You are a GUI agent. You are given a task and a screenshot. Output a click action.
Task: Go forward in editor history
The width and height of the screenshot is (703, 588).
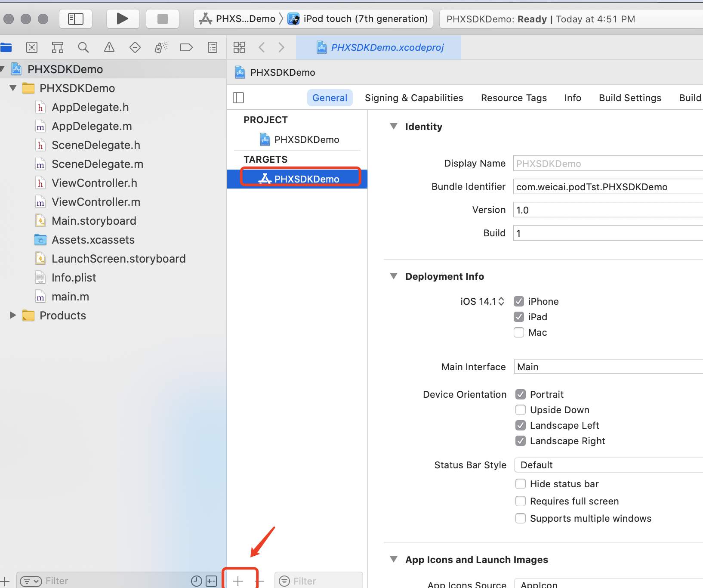coord(281,47)
